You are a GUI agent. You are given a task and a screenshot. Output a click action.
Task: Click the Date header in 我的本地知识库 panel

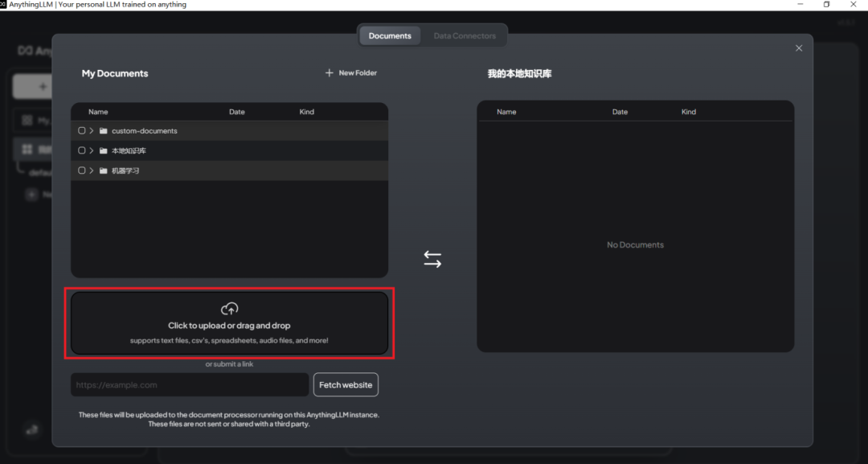click(620, 112)
